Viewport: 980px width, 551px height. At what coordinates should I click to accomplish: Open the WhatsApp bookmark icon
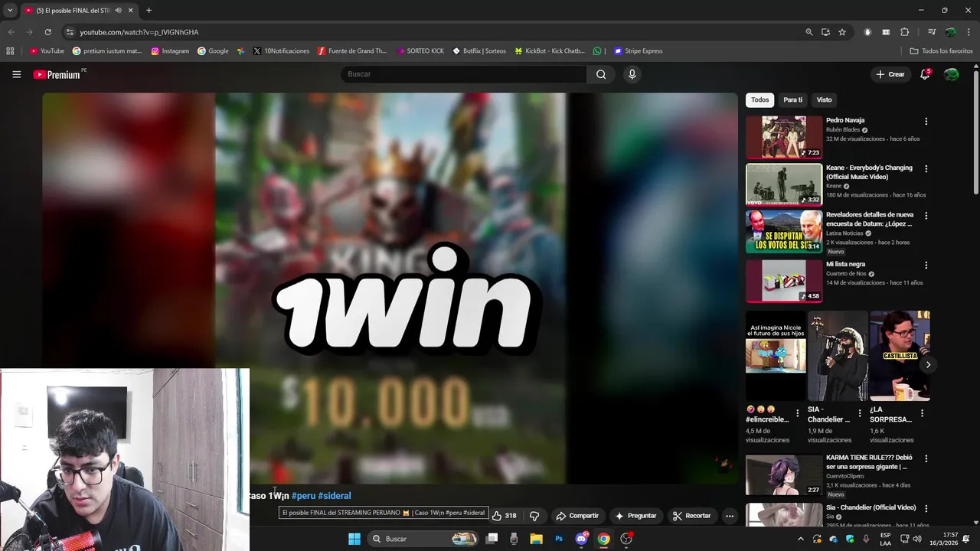[x=597, y=51]
